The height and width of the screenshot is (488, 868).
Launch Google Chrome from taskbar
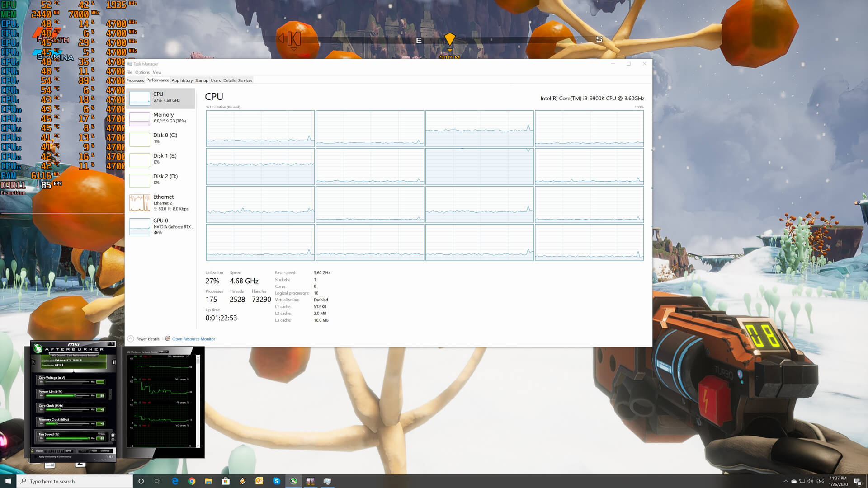point(192,481)
